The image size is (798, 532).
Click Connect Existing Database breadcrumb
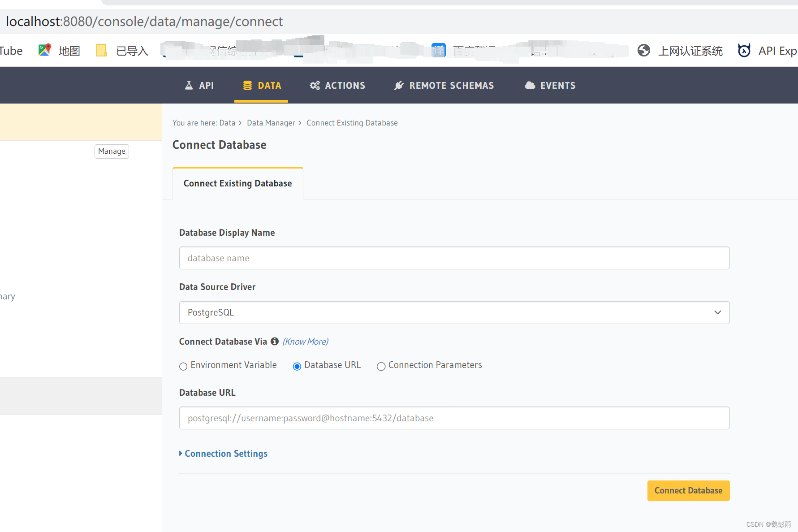coord(352,123)
